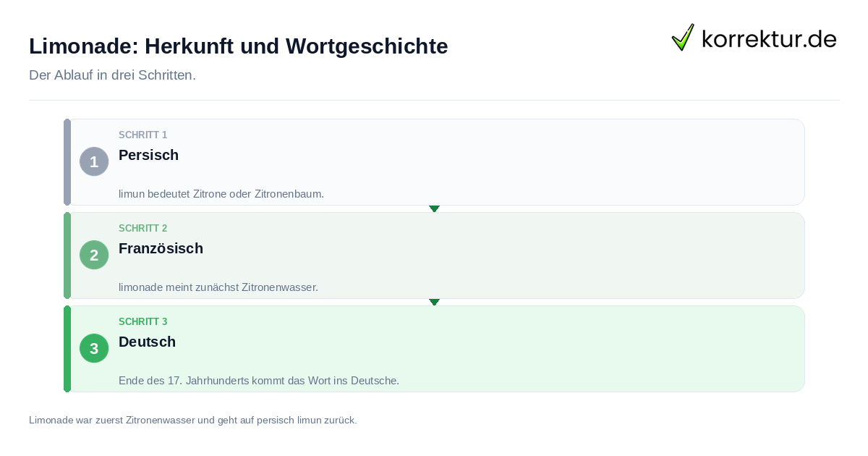
Task: Click the number 3 step circle
Action: click(x=94, y=348)
